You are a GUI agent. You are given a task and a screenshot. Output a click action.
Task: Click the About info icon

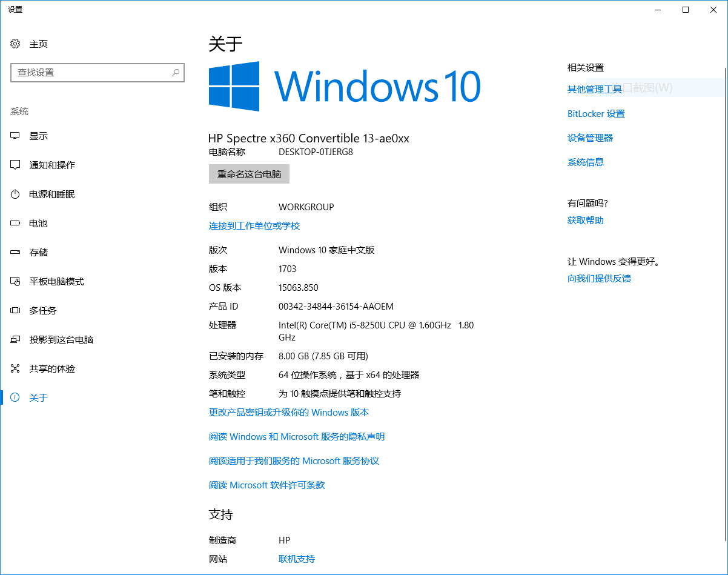(15, 397)
